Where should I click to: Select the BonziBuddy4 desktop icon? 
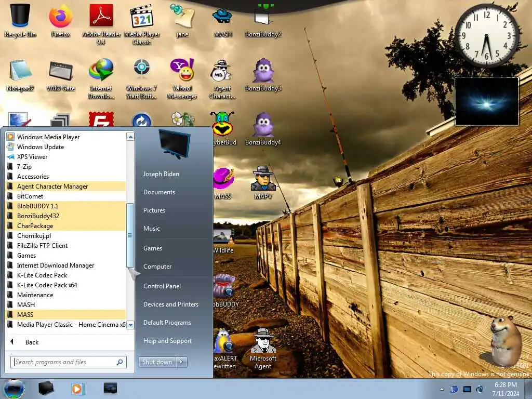pyautogui.click(x=263, y=129)
